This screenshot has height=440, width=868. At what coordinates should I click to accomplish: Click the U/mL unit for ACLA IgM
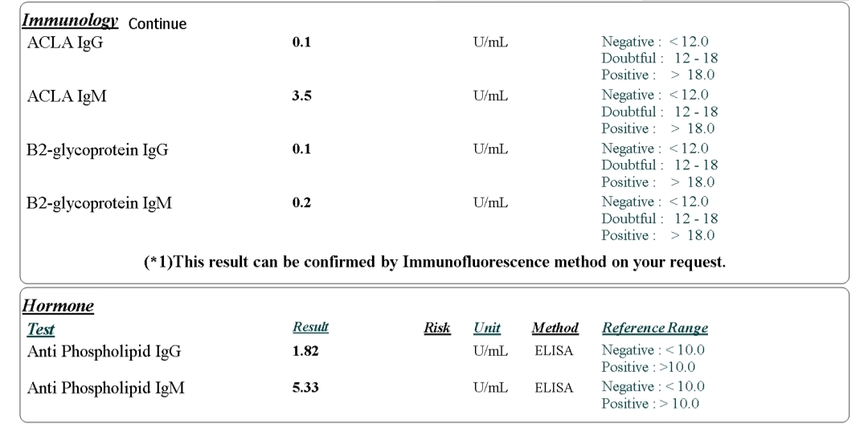click(x=490, y=96)
